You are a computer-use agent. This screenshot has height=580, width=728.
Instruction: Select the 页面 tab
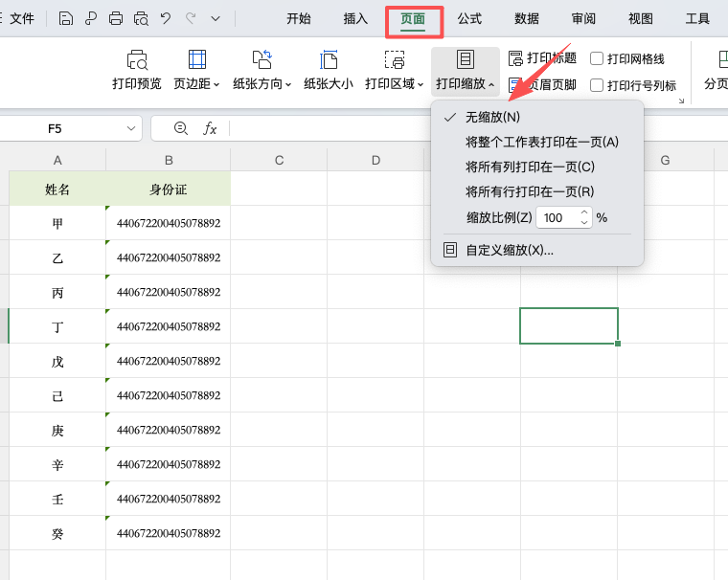point(413,18)
